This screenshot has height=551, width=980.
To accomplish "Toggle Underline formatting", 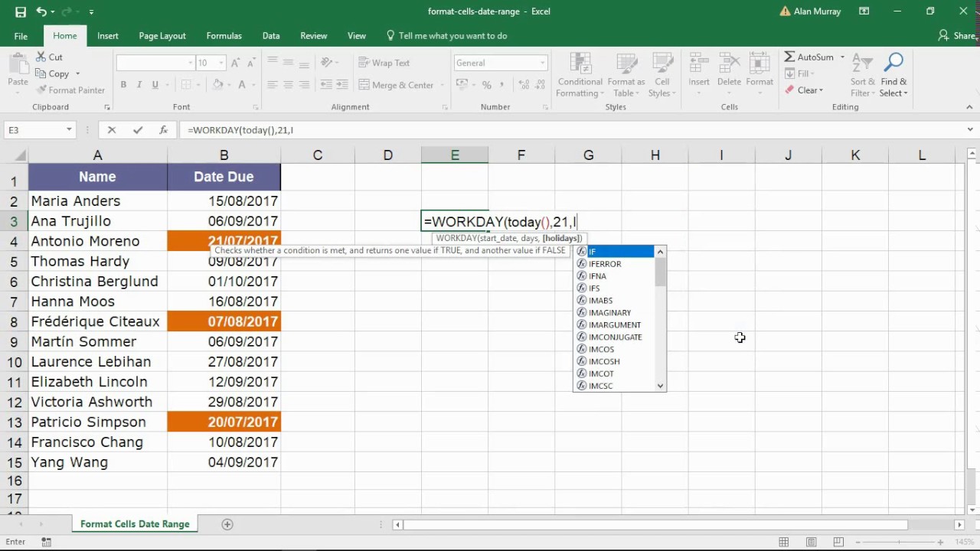I will (155, 85).
